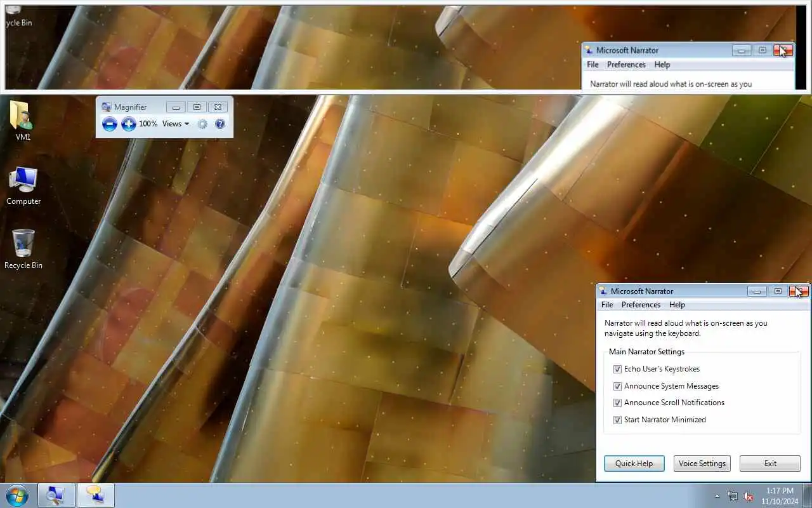
Task: Toggle Start Narrator Minimized checkbox
Action: tap(617, 420)
